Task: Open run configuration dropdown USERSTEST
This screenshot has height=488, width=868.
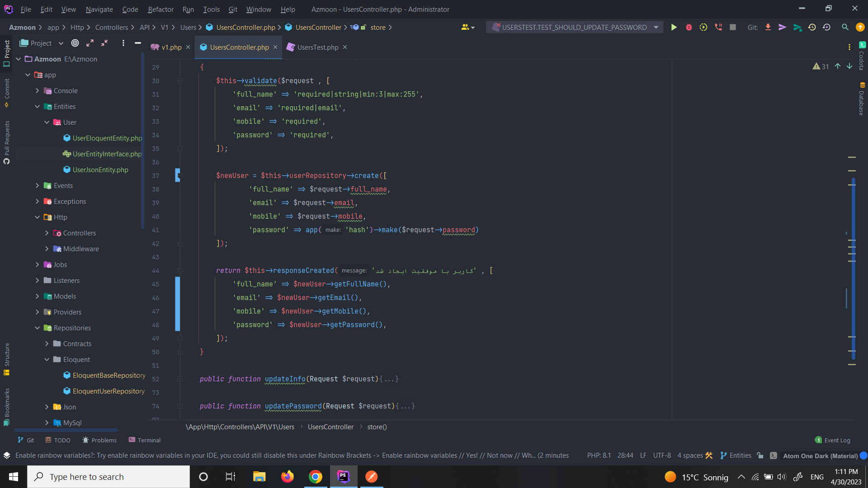Action: click(x=575, y=28)
